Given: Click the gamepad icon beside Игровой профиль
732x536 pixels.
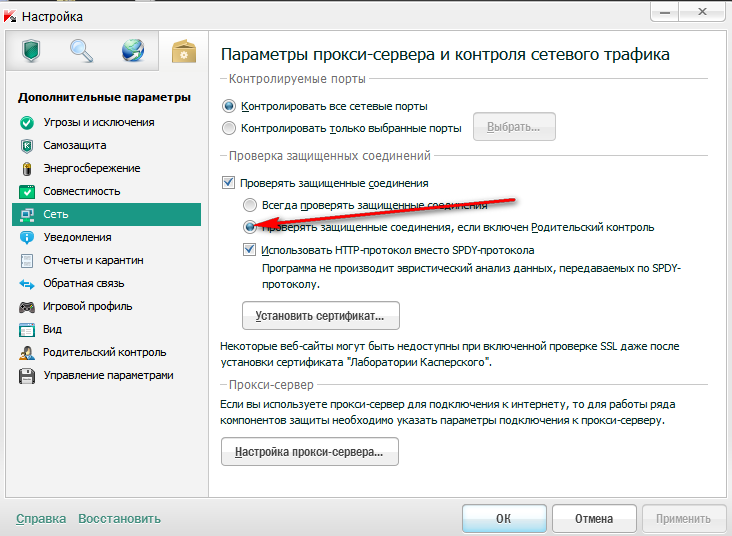Looking at the screenshot, I should pyautogui.click(x=27, y=307).
